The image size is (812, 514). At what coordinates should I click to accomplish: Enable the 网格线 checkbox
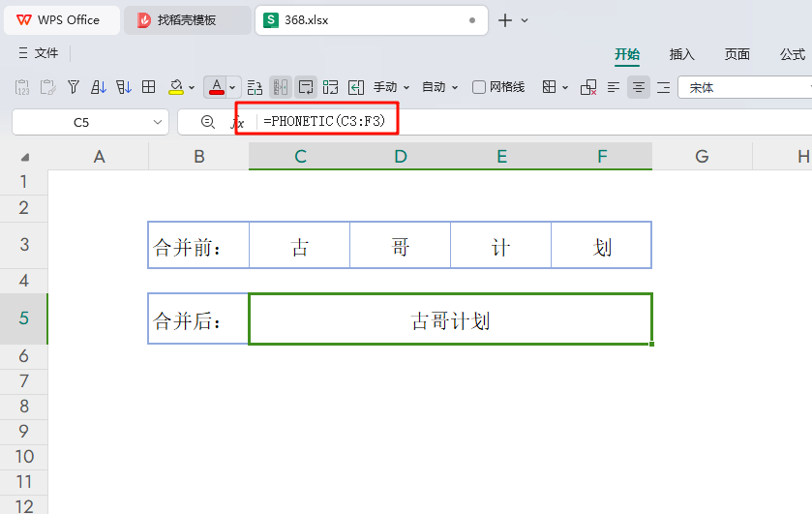[x=479, y=87]
